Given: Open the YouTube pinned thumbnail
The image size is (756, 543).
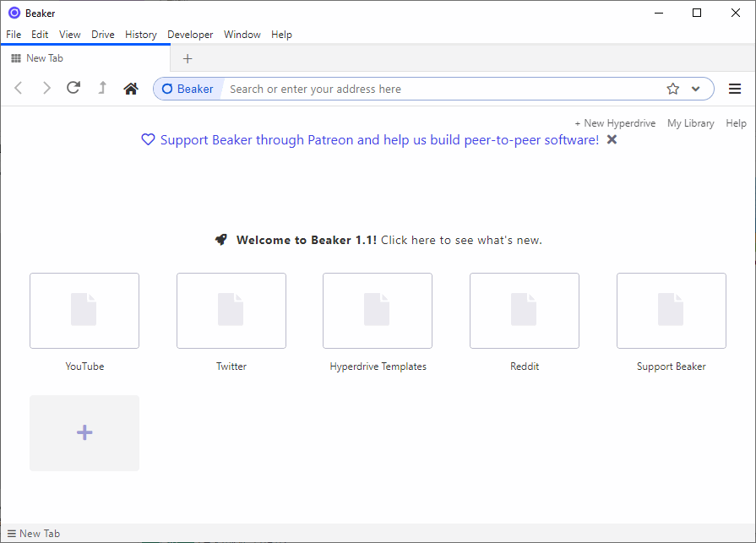Looking at the screenshot, I should click(84, 311).
